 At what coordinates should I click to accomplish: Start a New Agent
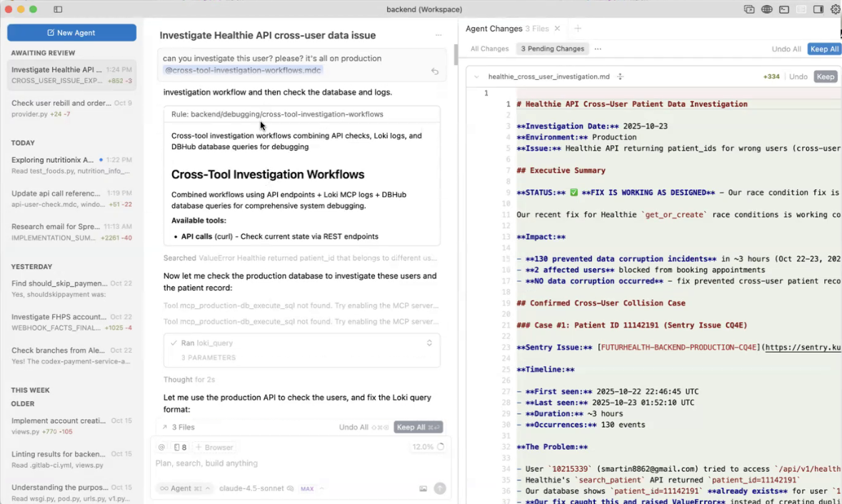tap(71, 33)
